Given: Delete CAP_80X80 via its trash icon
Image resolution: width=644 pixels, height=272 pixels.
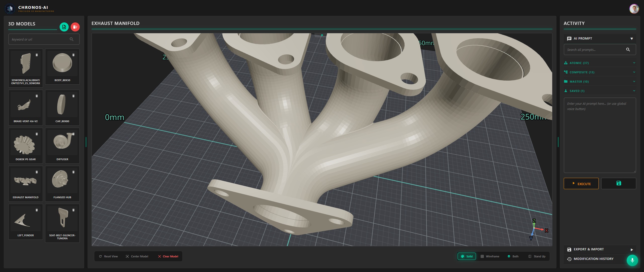Looking at the screenshot, I should 73,96.
